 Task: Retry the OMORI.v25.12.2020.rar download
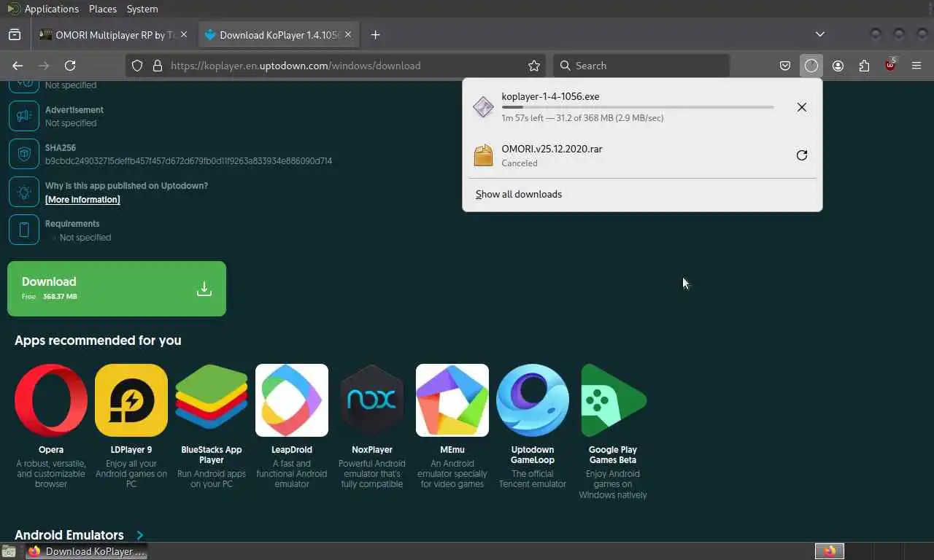coord(802,155)
